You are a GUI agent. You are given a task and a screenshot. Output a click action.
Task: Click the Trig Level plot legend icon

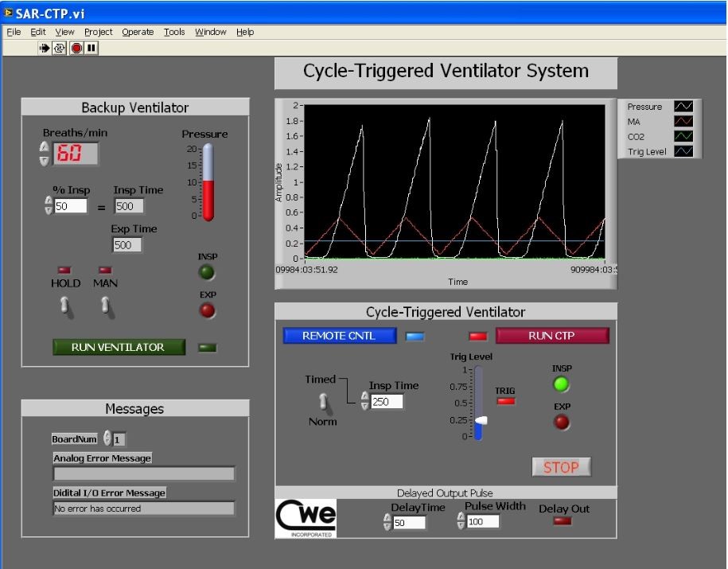[x=683, y=152]
